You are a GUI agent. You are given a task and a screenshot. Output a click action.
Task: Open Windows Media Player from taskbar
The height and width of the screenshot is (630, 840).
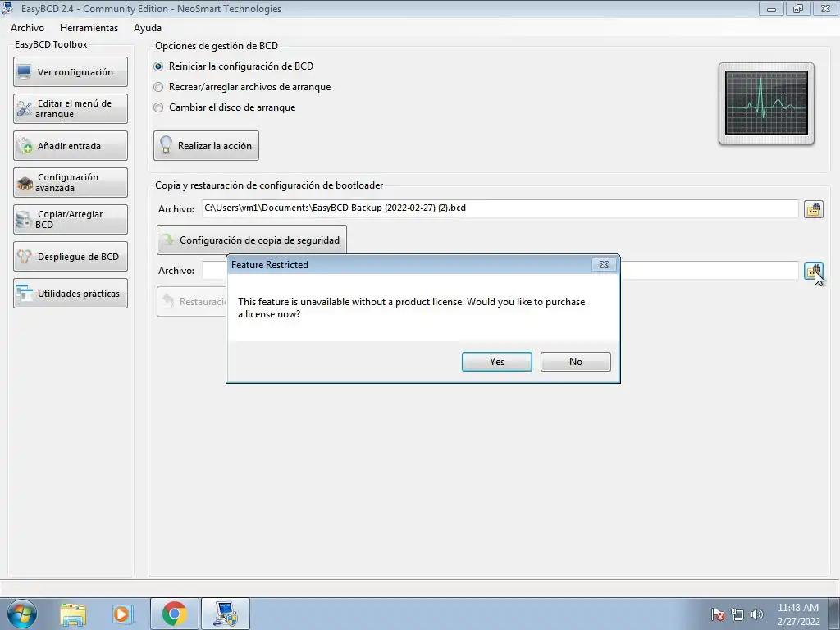point(122,614)
